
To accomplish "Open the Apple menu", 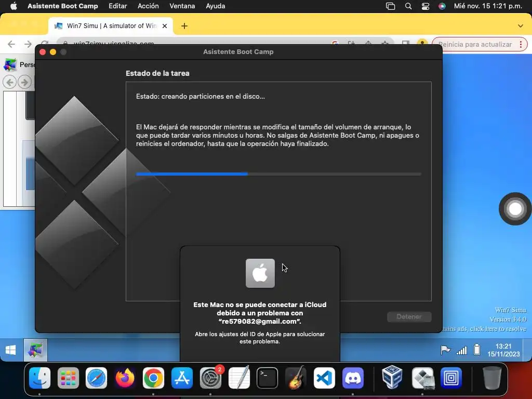I will [13, 6].
